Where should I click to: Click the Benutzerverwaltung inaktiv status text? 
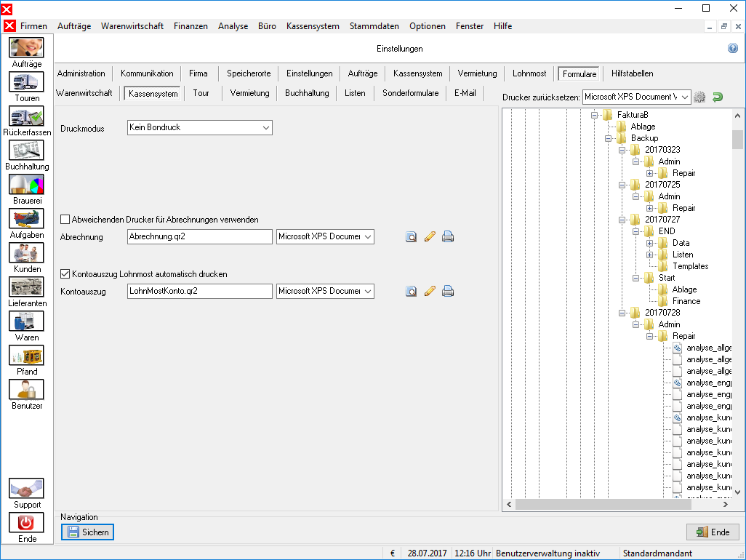tap(548, 553)
